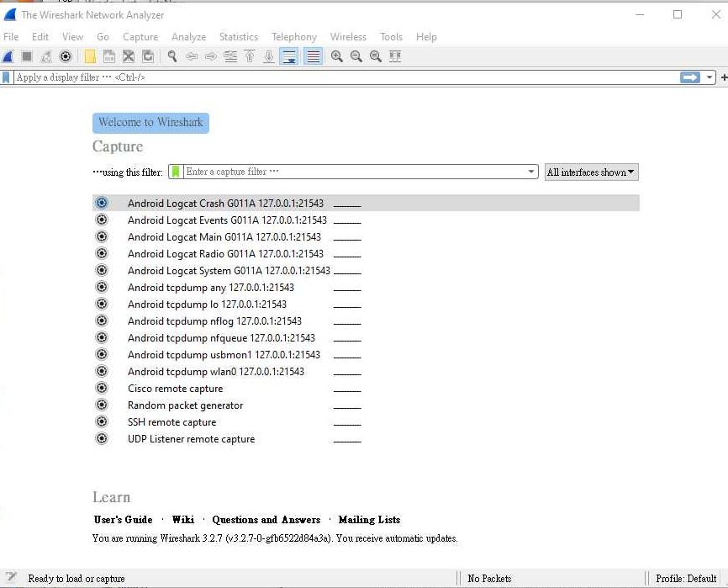Screen dimensions: 728x588
Task: Expand recent capture filters dropdown arrow
Action: [x=531, y=172]
